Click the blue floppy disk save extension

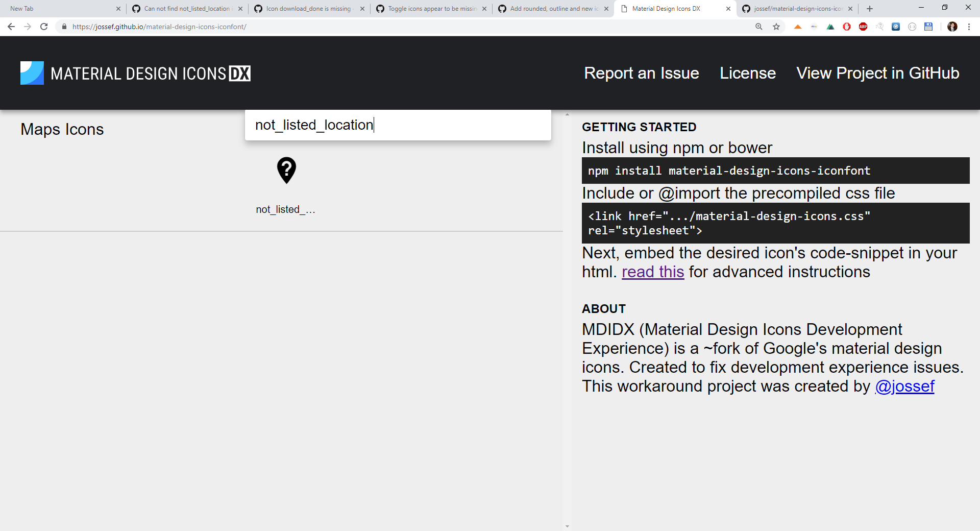click(x=928, y=27)
